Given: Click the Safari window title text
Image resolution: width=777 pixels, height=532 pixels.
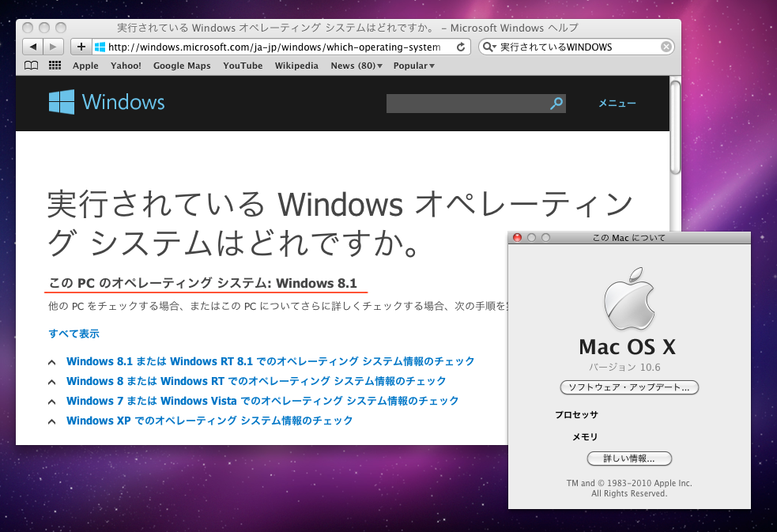Looking at the screenshot, I should point(348,28).
